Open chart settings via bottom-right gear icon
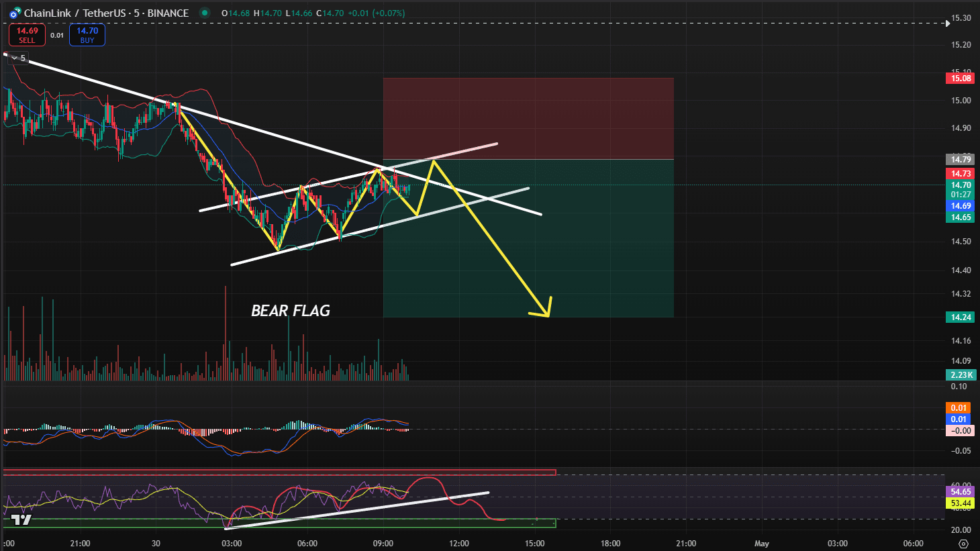The width and height of the screenshot is (980, 551). pos(963,543)
